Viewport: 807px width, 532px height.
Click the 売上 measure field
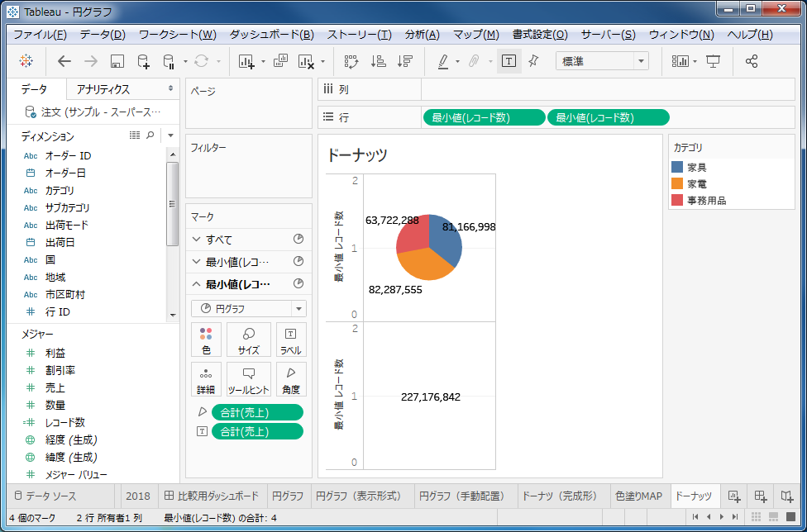coord(55,387)
